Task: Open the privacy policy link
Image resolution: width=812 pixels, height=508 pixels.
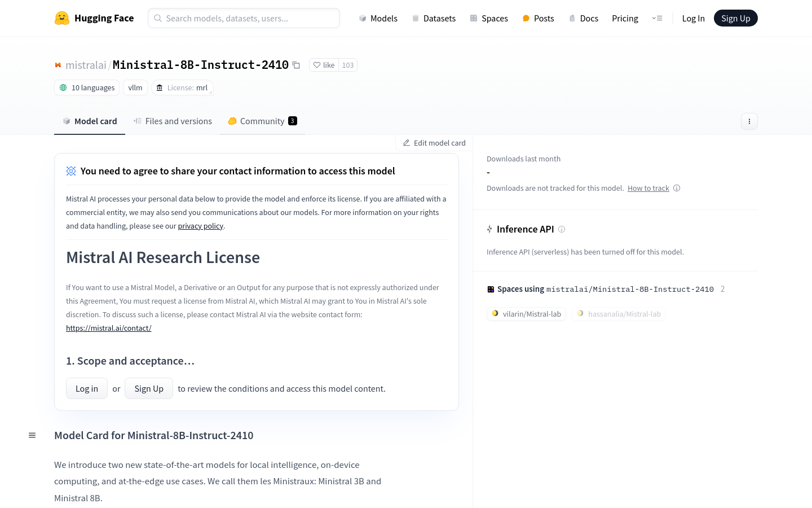Action: (201, 226)
